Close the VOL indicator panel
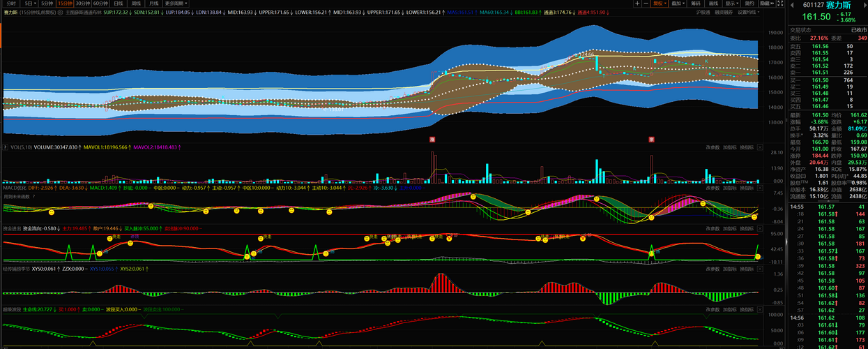868x349 pixels. 760,147
